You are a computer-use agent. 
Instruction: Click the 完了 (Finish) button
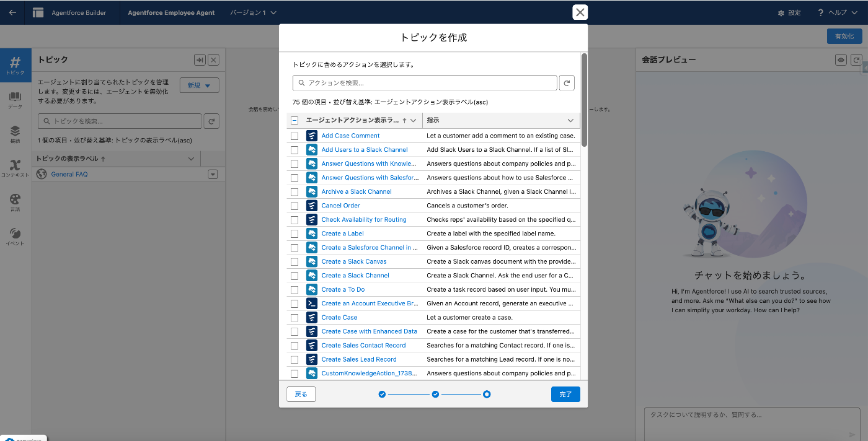[565, 394]
